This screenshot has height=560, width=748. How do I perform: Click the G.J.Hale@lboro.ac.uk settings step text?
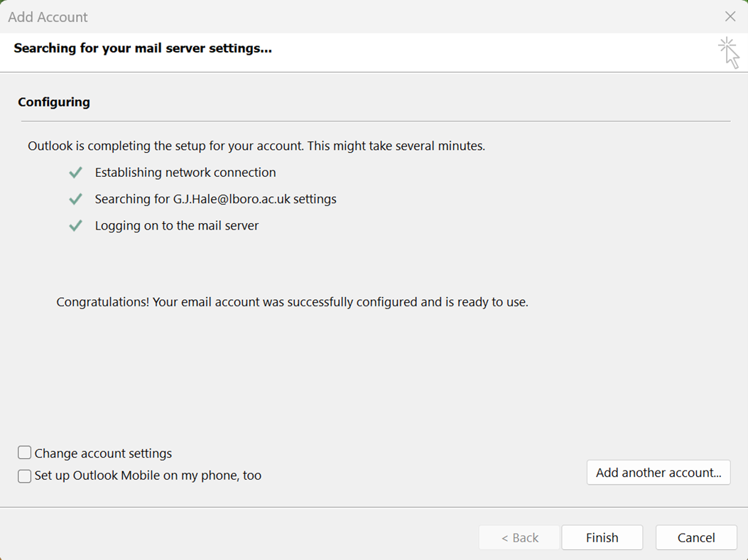click(215, 200)
